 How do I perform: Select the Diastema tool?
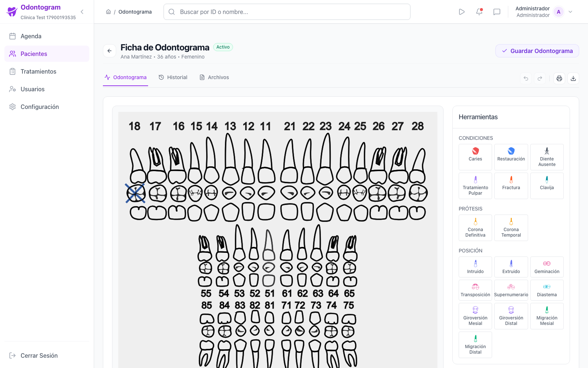click(547, 290)
